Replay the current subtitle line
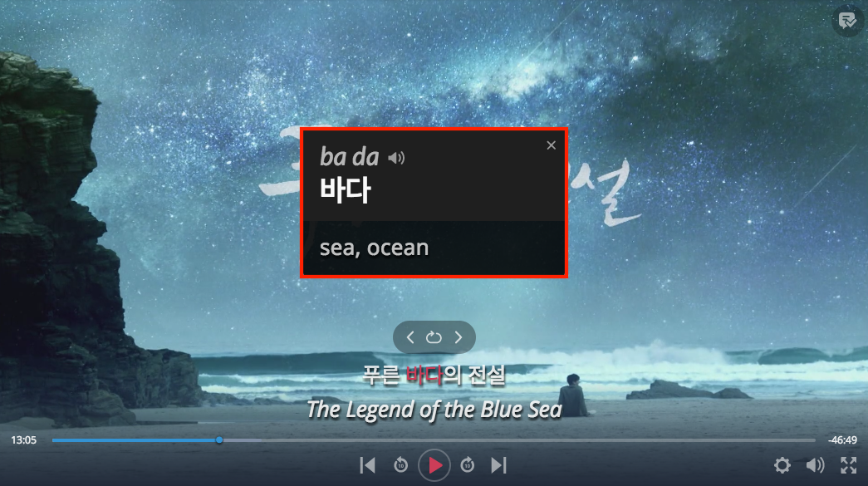868x486 pixels. [x=434, y=337]
